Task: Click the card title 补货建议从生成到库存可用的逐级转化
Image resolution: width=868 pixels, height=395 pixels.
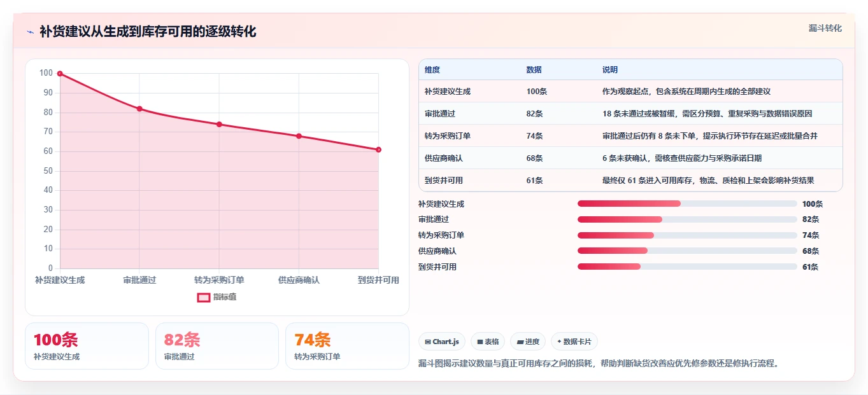Action: click(148, 31)
